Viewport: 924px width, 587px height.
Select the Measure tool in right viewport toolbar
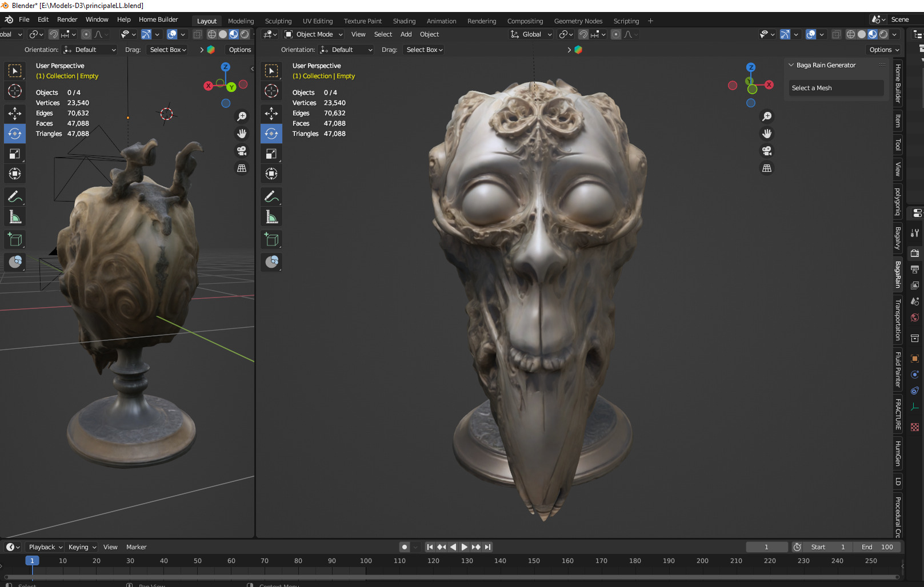click(271, 217)
